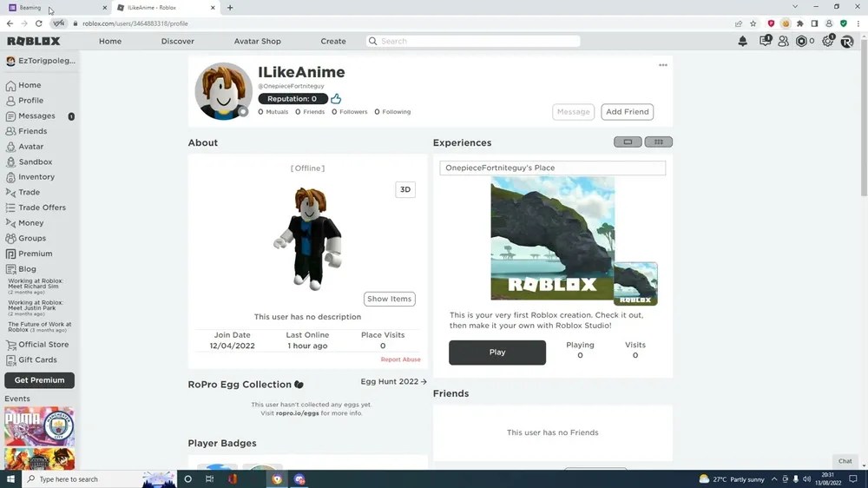
Task: Select the ILikeAnime - Roblox browser tab
Action: click(165, 8)
